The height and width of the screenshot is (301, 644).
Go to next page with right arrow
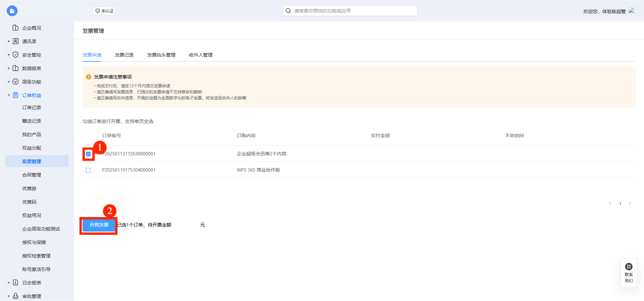point(630,204)
